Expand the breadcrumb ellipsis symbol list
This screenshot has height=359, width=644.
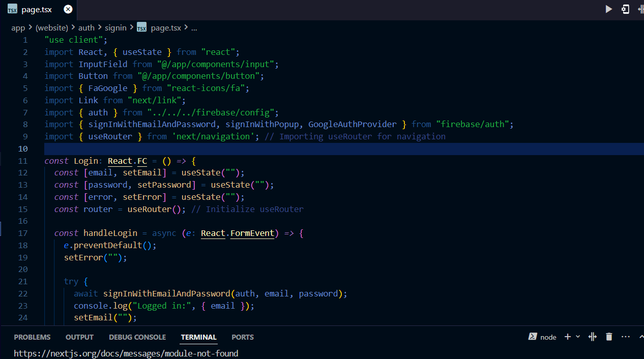click(x=194, y=28)
